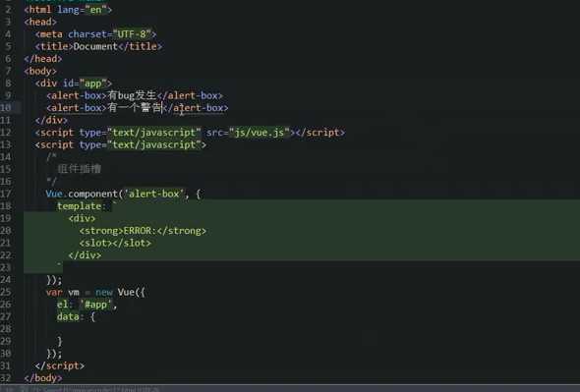Click the closing </body> tag
The height and width of the screenshot is (392, 580).
click(43, 378)
